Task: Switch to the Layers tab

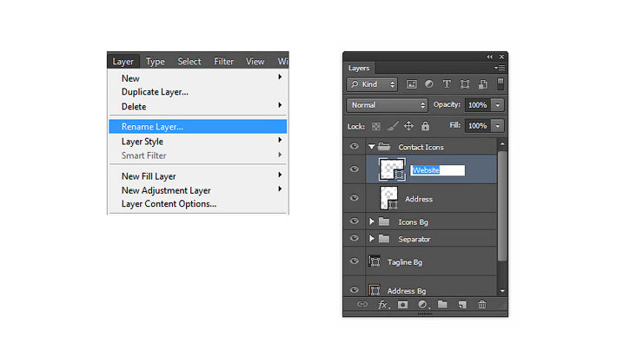Action: tap(358, 68)
